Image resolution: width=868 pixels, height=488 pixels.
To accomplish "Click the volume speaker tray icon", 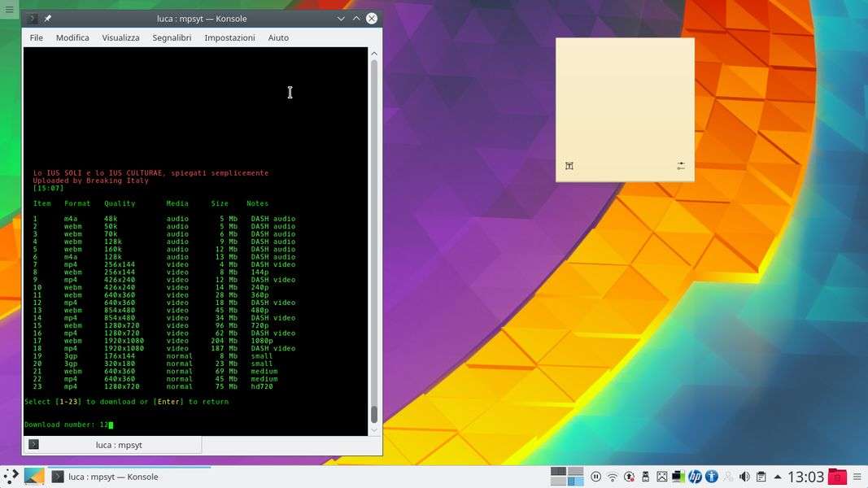I will pyautogui.click(x=744, y=477).
